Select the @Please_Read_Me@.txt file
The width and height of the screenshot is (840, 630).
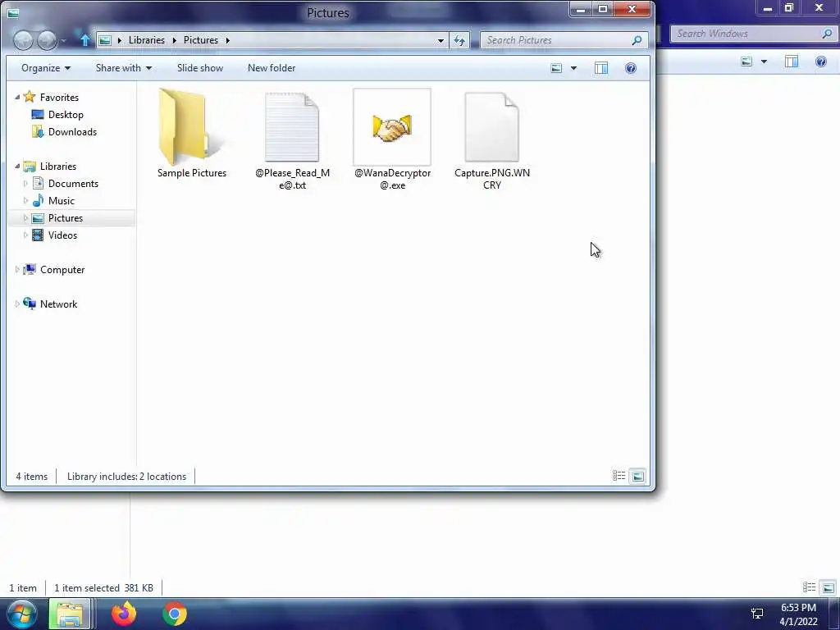[x=292, y=140]
